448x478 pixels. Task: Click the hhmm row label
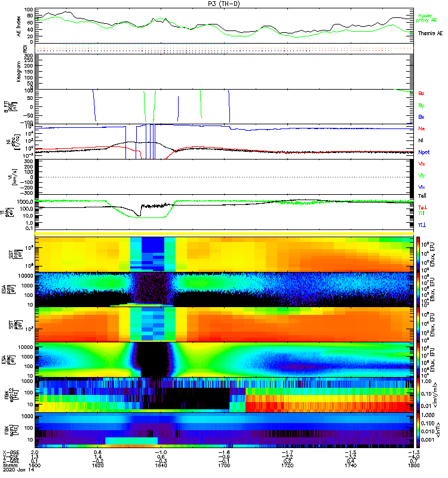click(9, 465)
